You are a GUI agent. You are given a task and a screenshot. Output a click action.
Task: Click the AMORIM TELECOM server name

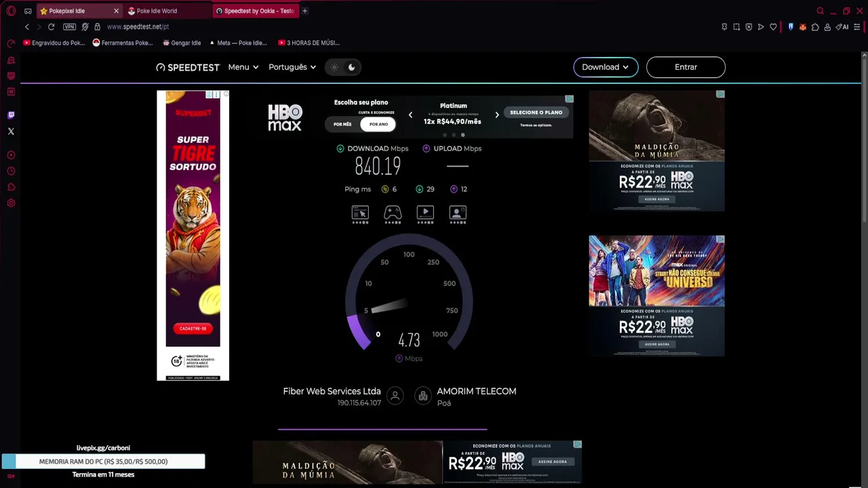tap(476, 391)
